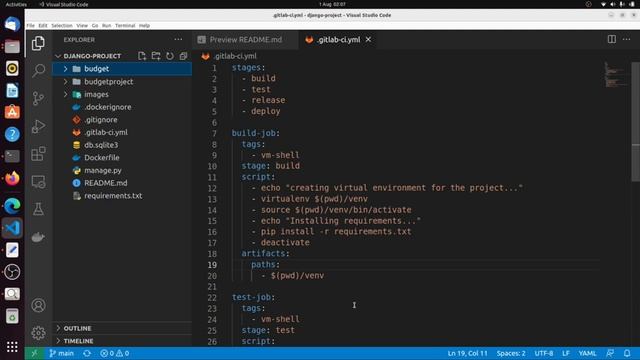Launch Firefox from the Ubuntu dock

point(12,178)
